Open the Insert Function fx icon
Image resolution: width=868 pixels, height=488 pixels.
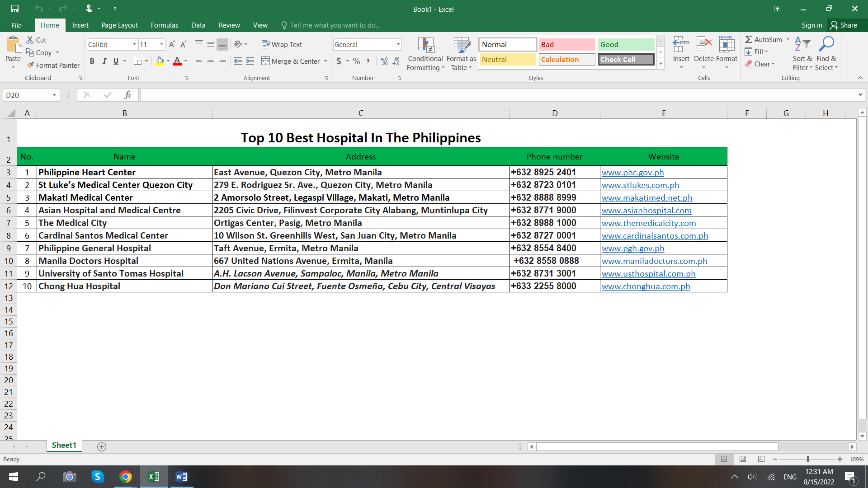click(127, 95)
